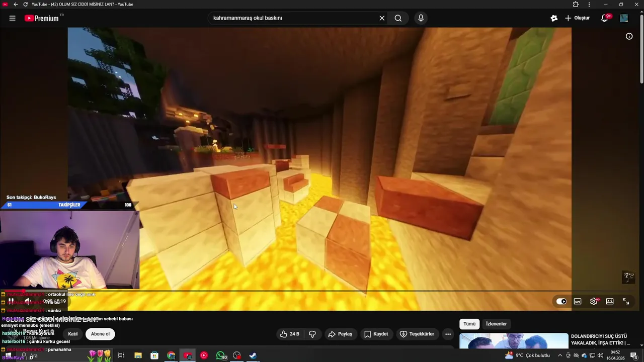Image resolution: width=644 pixels, height=362 pixels.
Task: Open the Oluştur create menu
Action: tap(577, 18)
